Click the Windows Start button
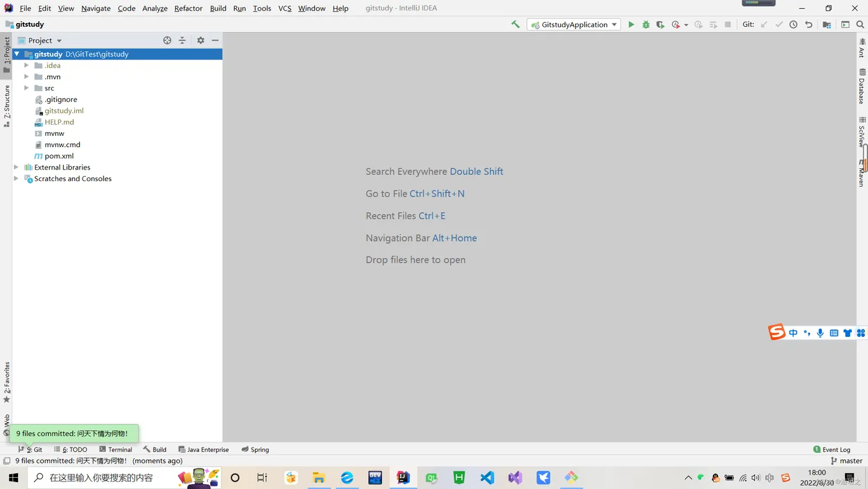868x489 pixels. [13, 477]
